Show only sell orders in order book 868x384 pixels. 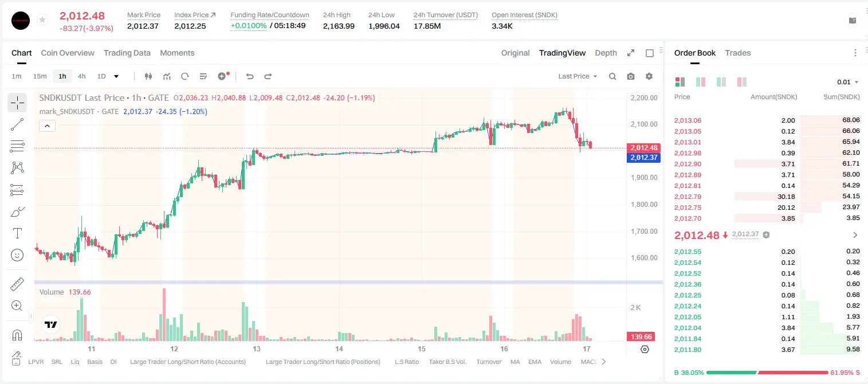click(x=743, y=82)
